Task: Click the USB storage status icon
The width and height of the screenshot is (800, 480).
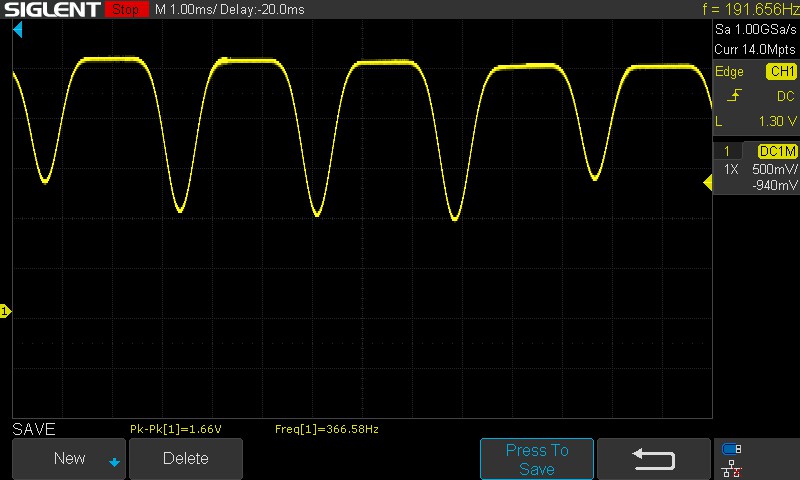Action: (x=731, y=449)
